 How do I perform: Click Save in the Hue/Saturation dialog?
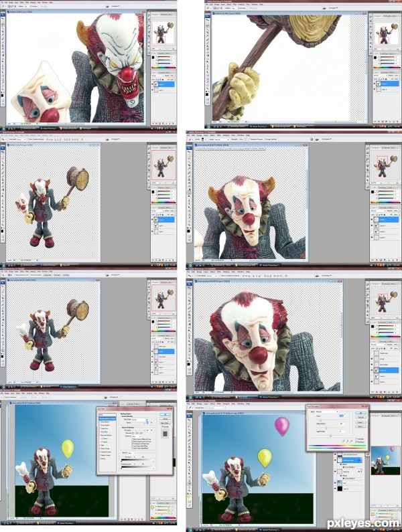(360, 426)
